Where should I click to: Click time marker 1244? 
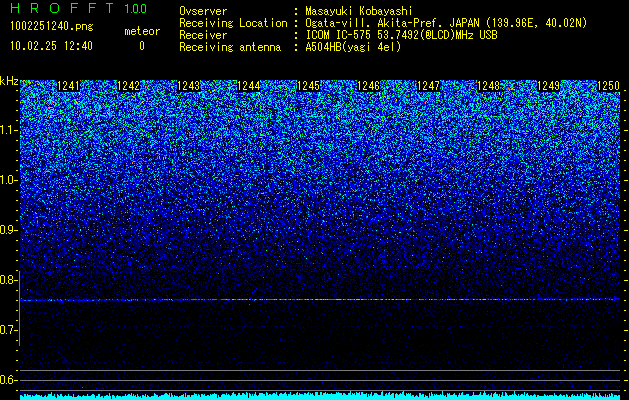(x=249, y=86)
